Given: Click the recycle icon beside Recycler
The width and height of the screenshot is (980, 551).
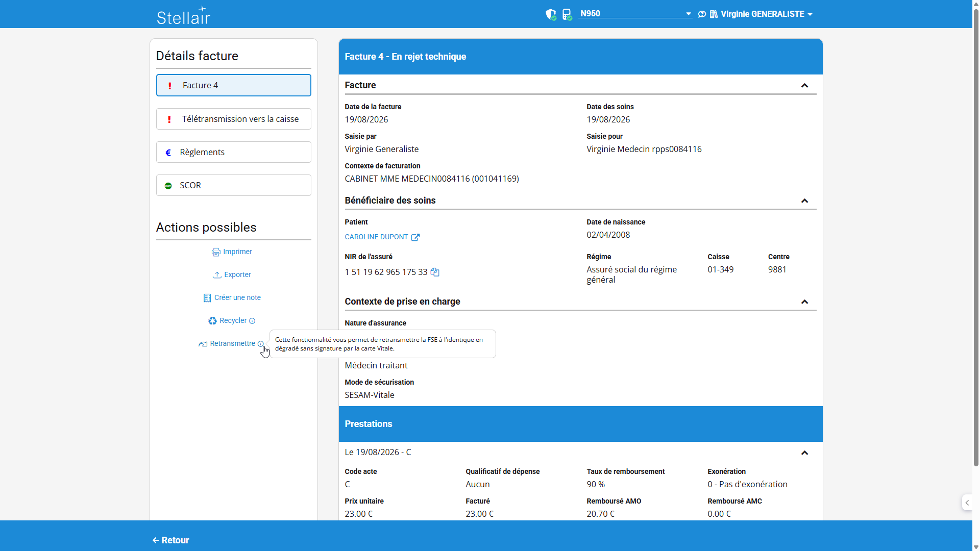Looking at the screenshot, I should (212, 321).
